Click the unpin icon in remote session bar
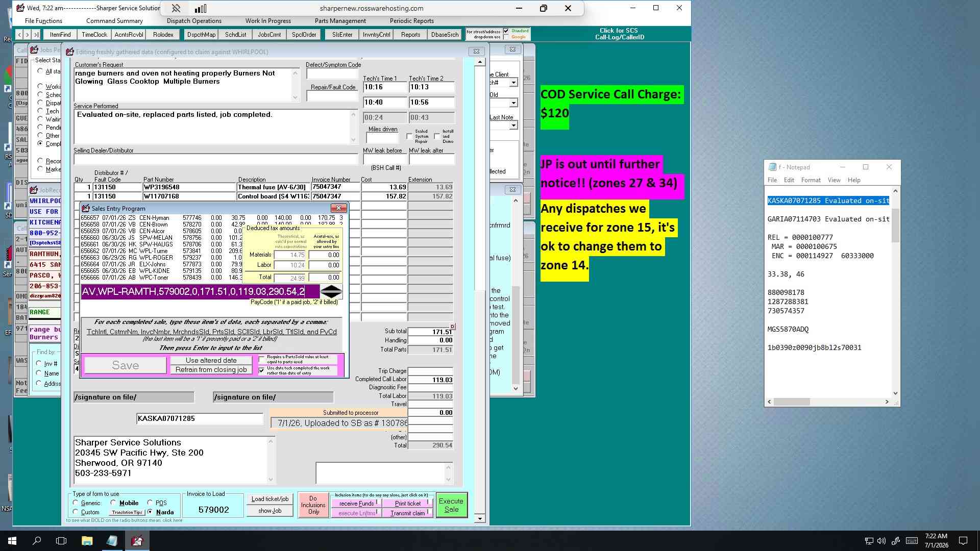Image resolution: width=980 pixels, height=551 pixels. tap(176, 8)
